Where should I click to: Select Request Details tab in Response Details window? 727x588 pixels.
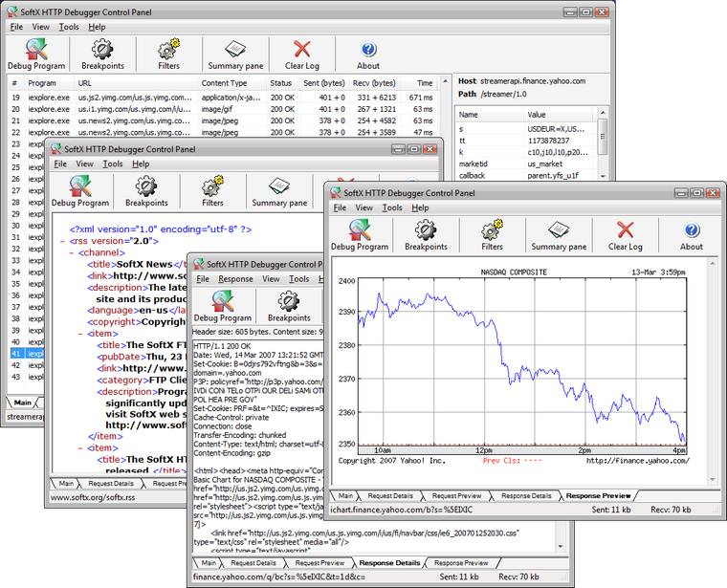(253, 563)
